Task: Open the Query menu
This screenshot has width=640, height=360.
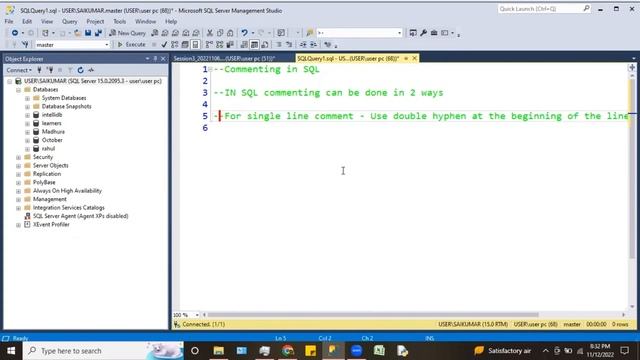Action: coord(69,21)
